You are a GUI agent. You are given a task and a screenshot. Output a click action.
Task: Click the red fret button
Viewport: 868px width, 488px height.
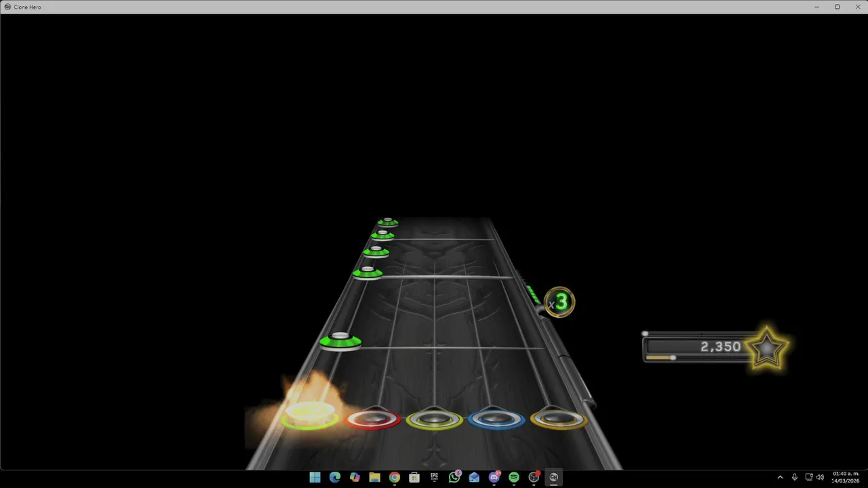[372, 419]
